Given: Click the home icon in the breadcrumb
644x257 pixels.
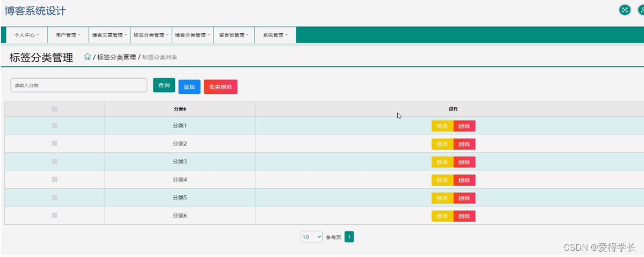Looking at the screenshot, I should (x=88, y=57).
